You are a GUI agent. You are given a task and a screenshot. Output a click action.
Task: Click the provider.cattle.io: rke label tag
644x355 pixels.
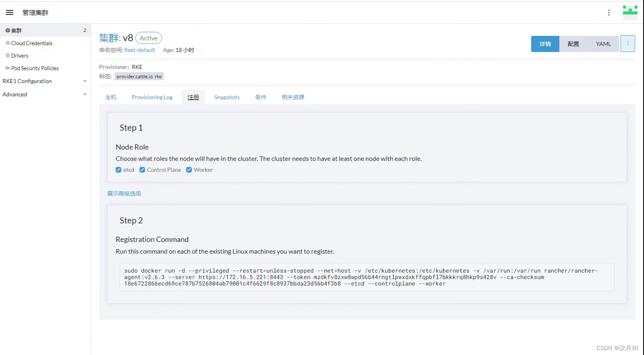click(x=139, y=76)
